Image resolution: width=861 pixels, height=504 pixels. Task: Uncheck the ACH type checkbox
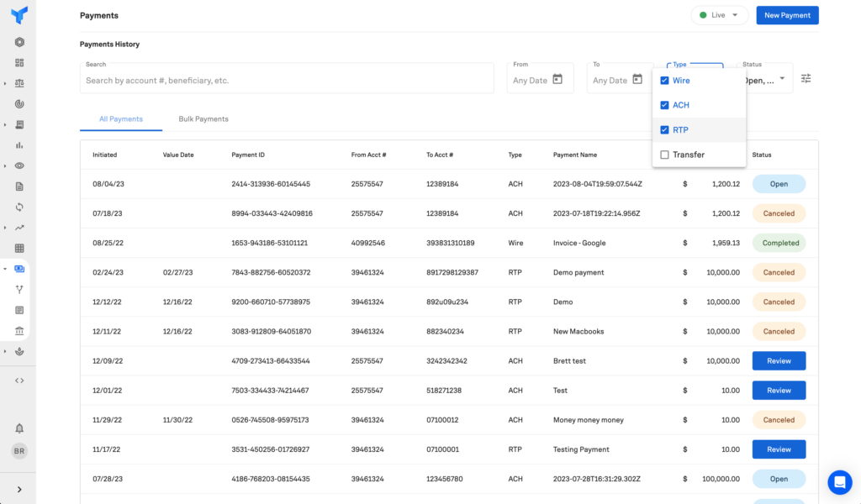[664, 105]
